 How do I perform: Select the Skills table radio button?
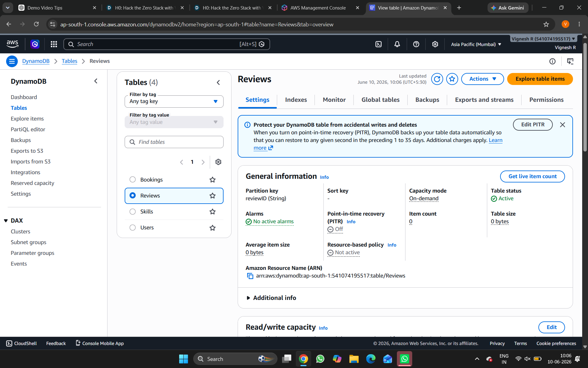[133, 212]
